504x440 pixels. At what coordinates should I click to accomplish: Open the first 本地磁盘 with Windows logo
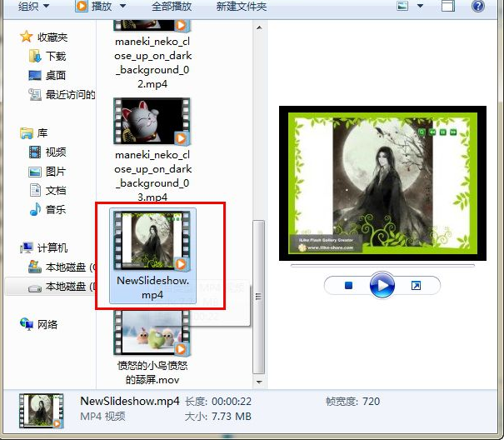click(x=62, y=267)
